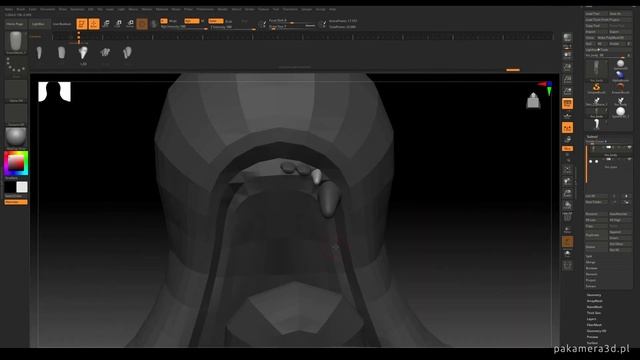
Task: Open current brush thumbnail picker
Action: pyautogui.click(x=16, y=42)
